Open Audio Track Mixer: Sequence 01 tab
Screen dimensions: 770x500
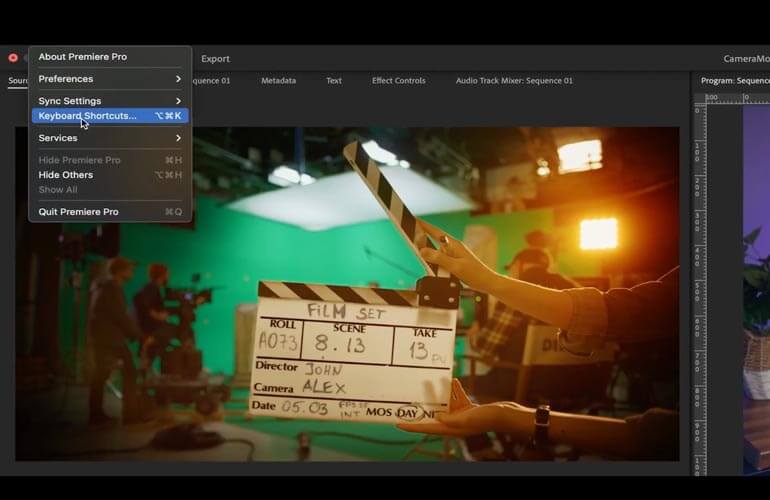514,81
